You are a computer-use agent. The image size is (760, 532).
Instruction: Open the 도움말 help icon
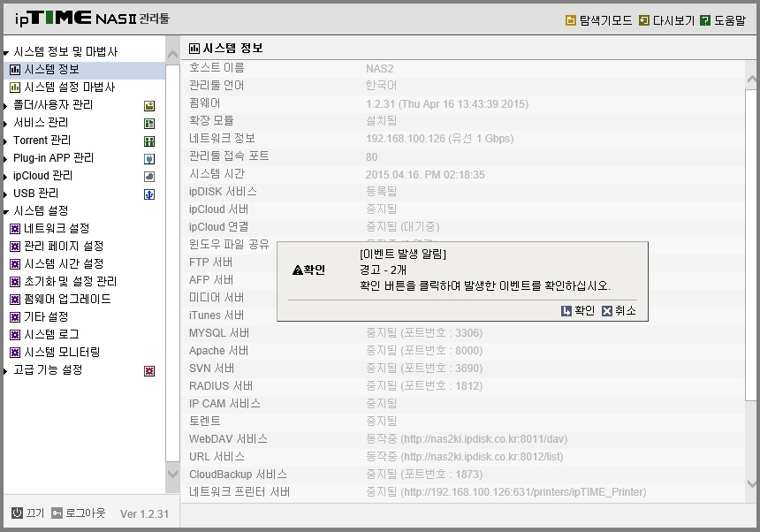coord(705,20)
